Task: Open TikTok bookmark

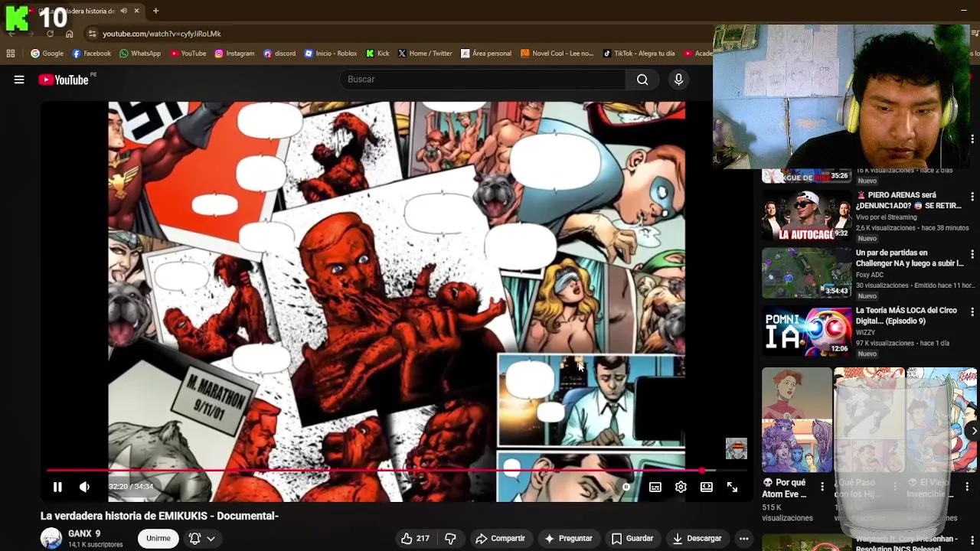Action: [x=639, y=54]
